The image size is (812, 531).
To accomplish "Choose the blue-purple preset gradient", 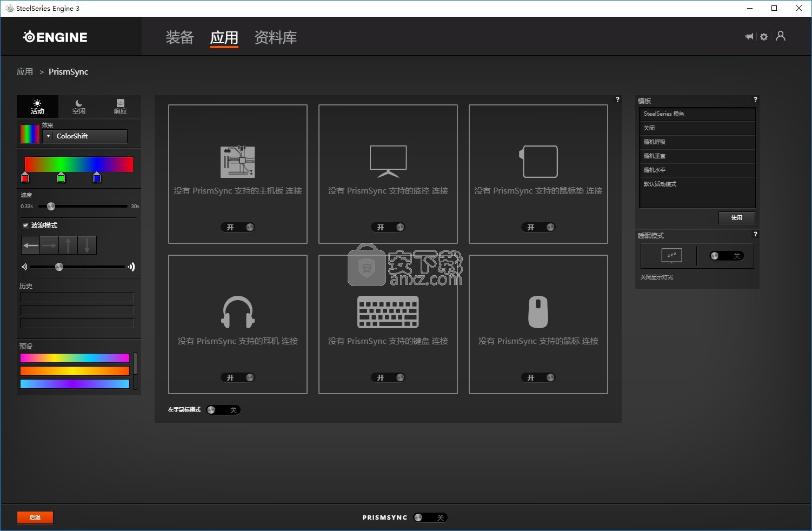I will coord(75,384).
